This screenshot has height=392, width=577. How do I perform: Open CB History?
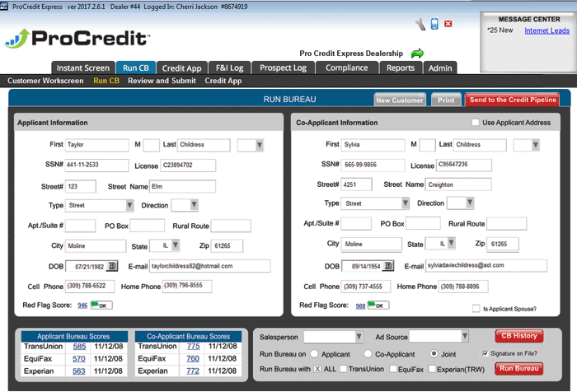coord(518,336)
